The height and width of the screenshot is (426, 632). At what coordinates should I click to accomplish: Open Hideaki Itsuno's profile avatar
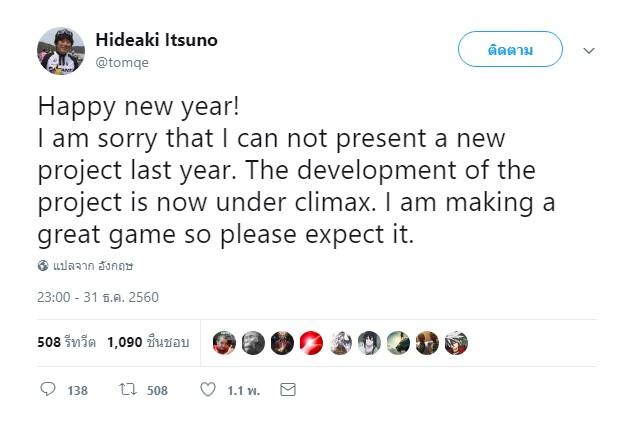tap(60, 50)
